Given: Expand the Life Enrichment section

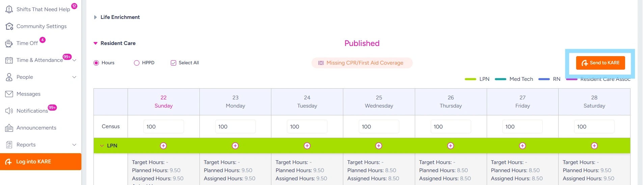Looking at the screenshot, I should point(96,17).
